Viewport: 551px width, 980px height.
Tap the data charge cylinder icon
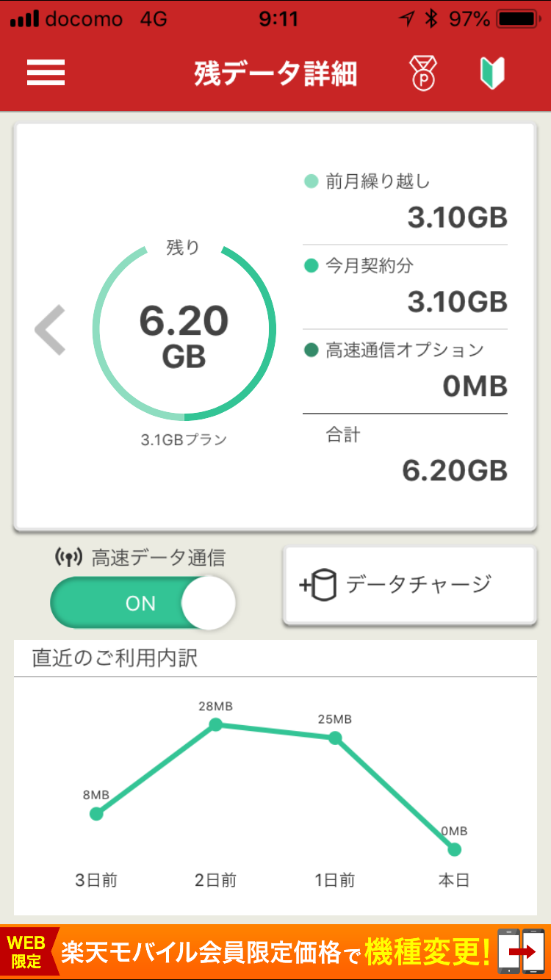pos(317,586)
